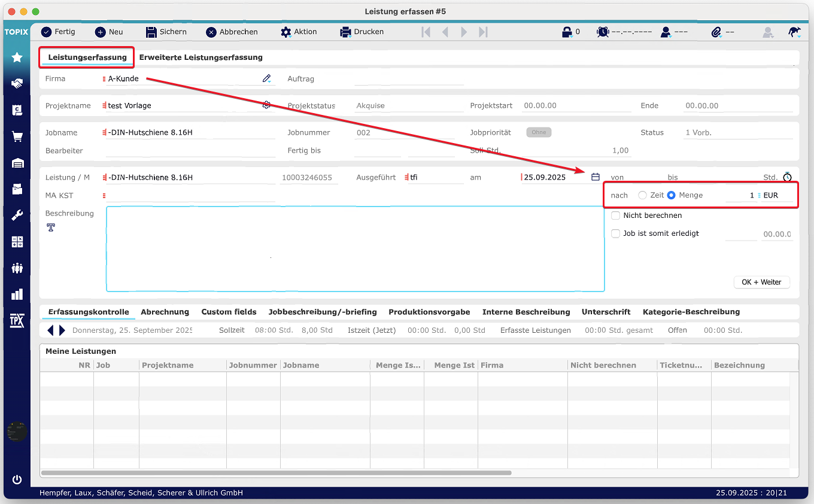Click the Abbrechen button
The width and height of the screenshot is (814, 504).
click(232, 32)
